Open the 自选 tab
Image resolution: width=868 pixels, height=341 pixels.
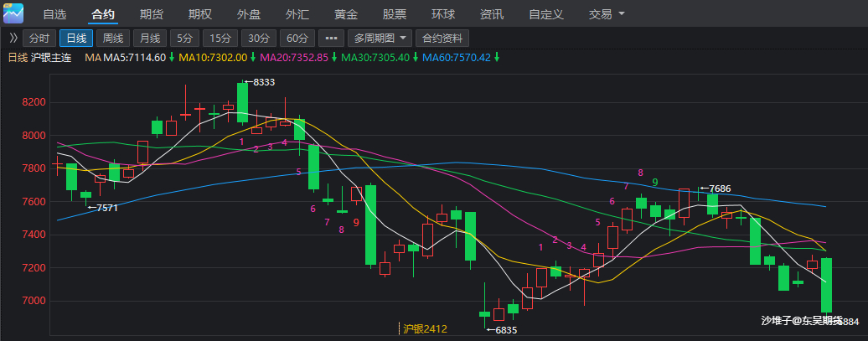tap(54, 14)
